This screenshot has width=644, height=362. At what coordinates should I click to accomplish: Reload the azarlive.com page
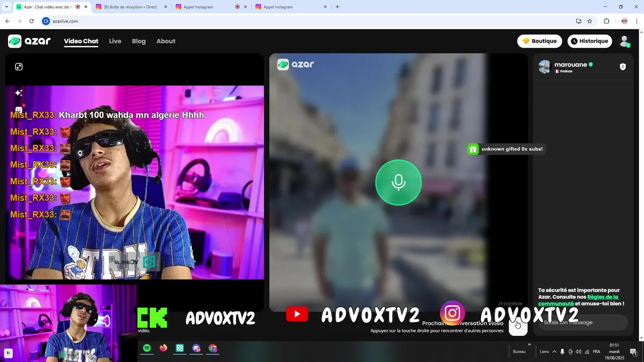pyautogui.click(x=31, y=21)
